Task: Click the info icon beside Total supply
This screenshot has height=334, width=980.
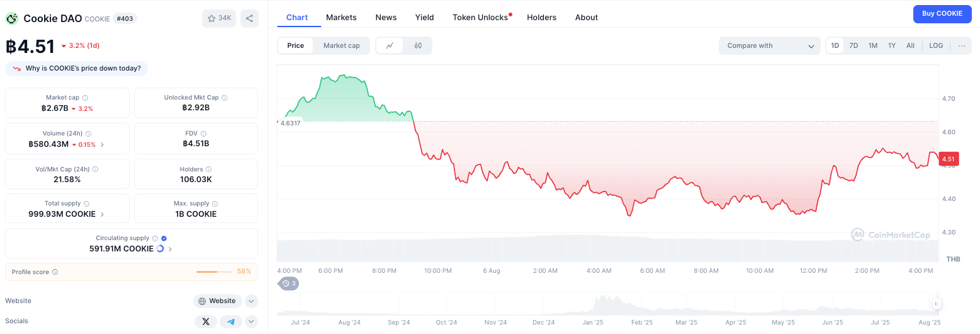Action: [87, 204]
